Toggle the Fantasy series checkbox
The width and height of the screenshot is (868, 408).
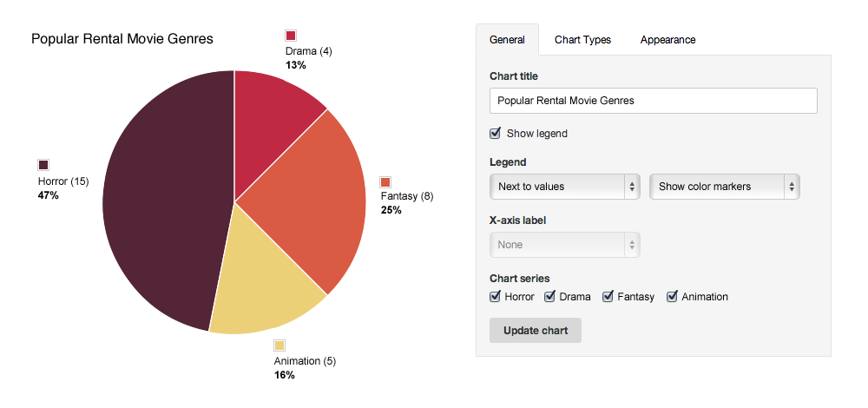point(608,297)
